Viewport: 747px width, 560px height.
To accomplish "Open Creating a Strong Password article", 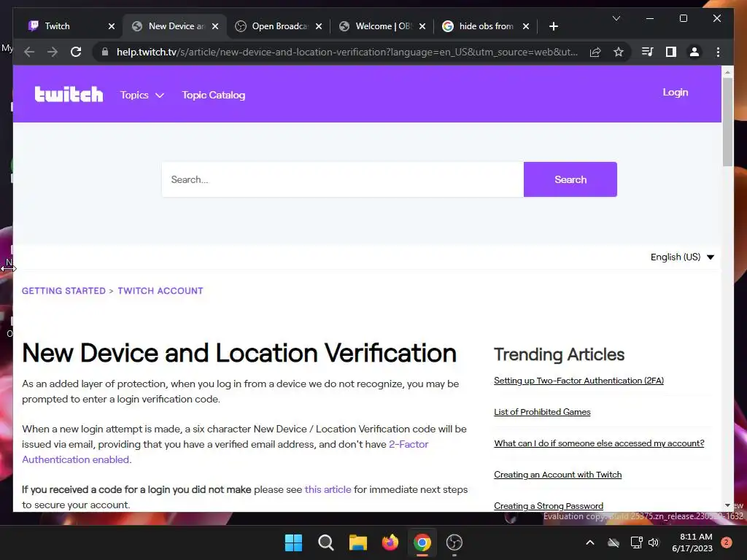I will click(x=549, y=506).
